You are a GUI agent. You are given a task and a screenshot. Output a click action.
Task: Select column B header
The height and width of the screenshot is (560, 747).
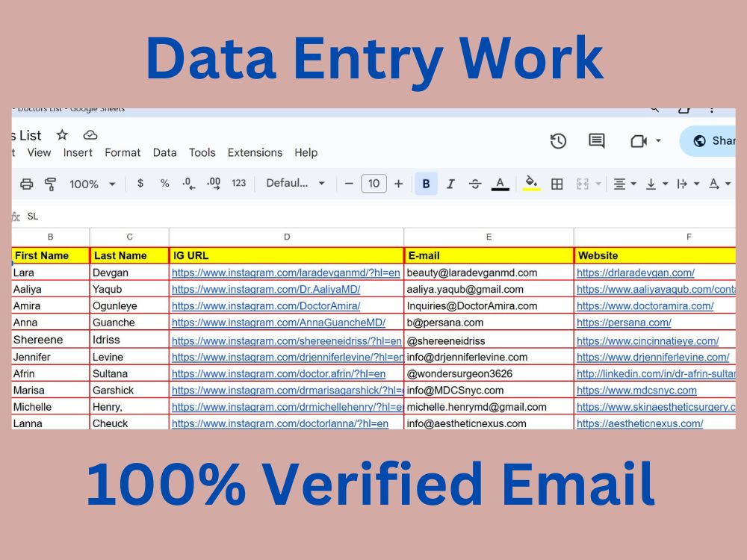coord(51,237)
